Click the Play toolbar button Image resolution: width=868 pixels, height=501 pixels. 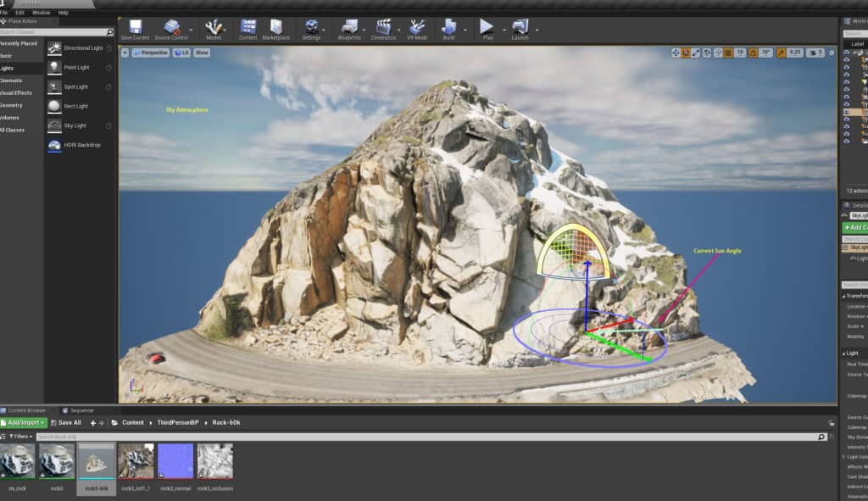[x=487, y=30]
